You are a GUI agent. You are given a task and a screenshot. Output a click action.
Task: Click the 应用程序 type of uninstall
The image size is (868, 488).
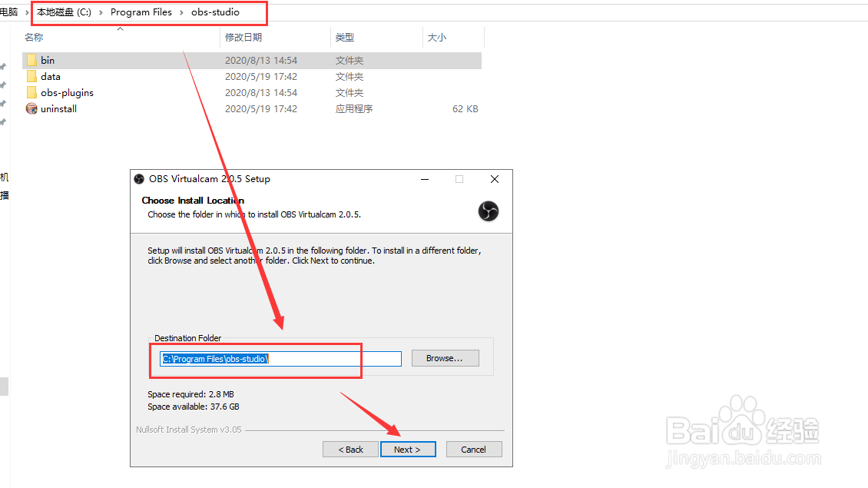[354, 108]
